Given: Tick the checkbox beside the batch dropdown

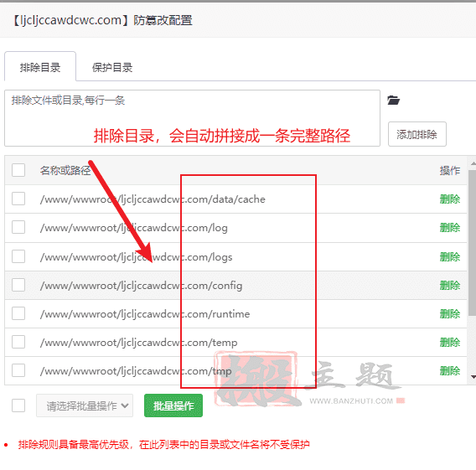Looking at the screenshot, I should tap(18, 405).
